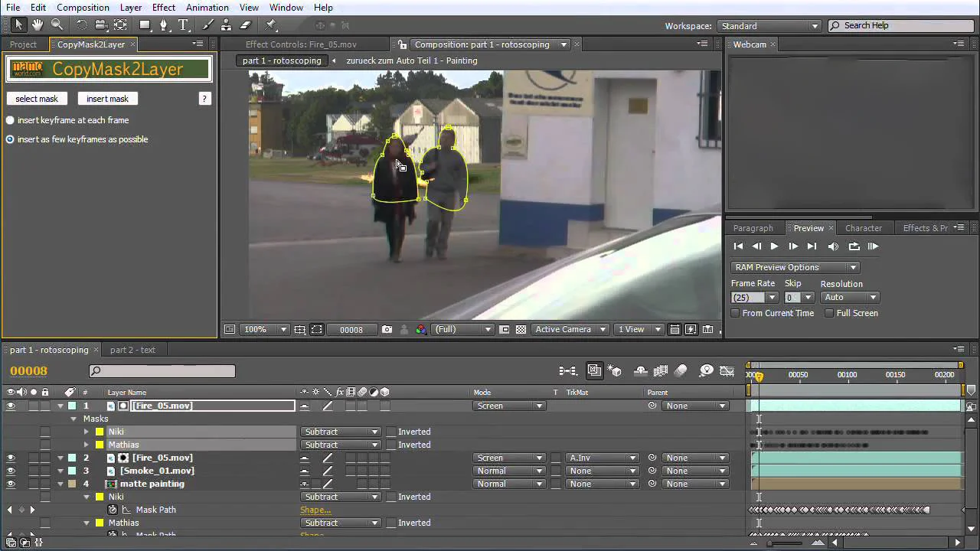Collapse the Masks group of layer 1

[74, 419]
